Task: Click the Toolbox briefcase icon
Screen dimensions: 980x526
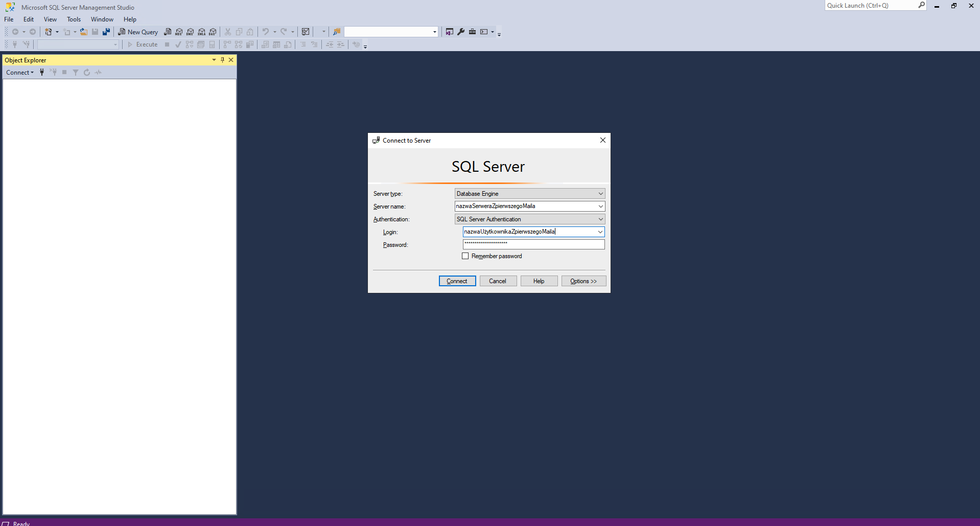Action: (473, 32)
